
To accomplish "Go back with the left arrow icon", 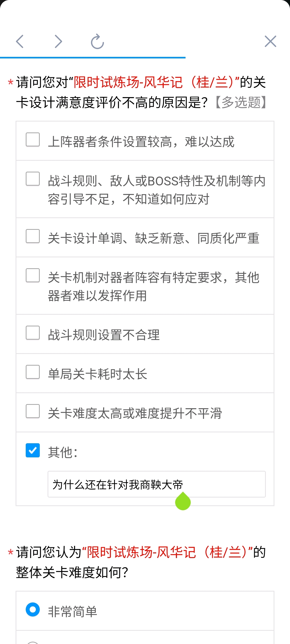I will pos(20,42).
